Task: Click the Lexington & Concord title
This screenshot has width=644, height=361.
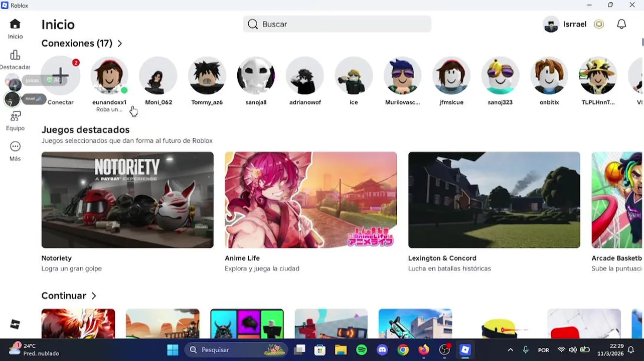Action: click(x=442, y=258)
